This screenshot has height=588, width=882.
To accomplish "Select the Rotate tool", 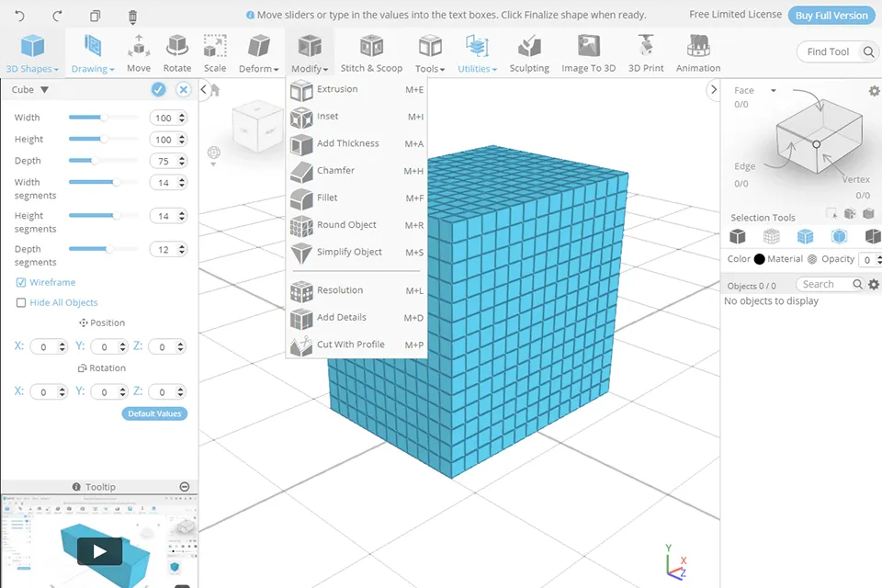I will [177, 52].
